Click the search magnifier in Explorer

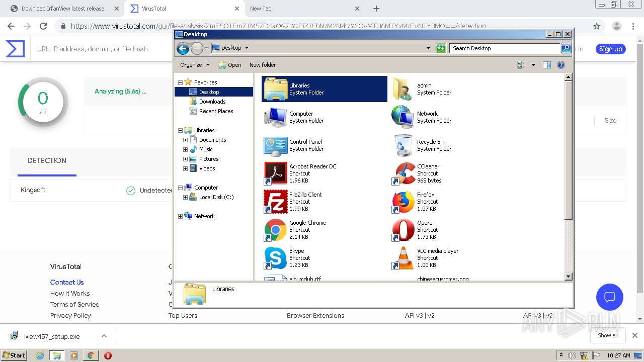566,48
